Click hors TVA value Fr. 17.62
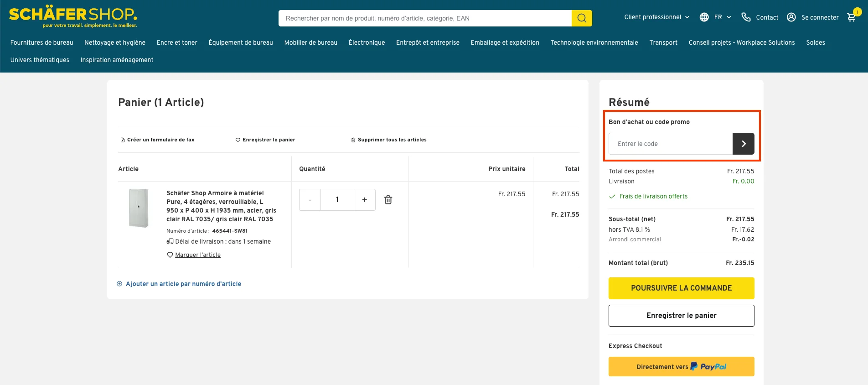The width and height of the screenshot is (868, 385). (743, 230)
